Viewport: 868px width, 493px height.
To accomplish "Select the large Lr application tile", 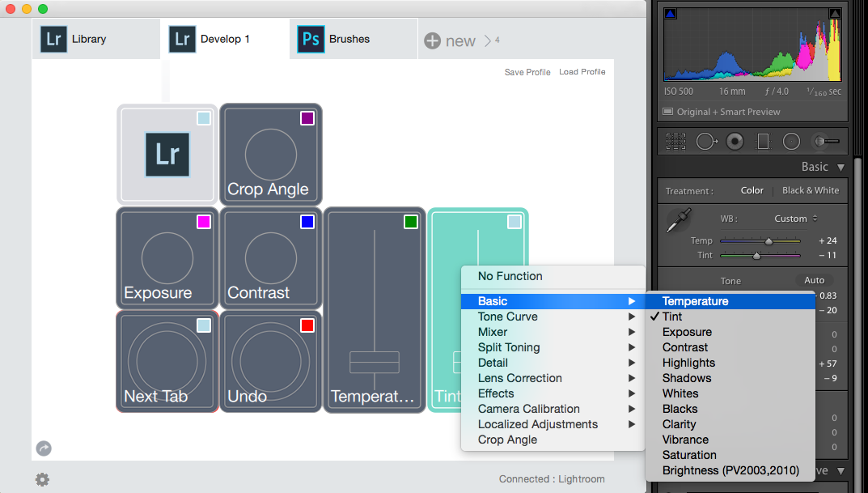I will coord(167,154).
